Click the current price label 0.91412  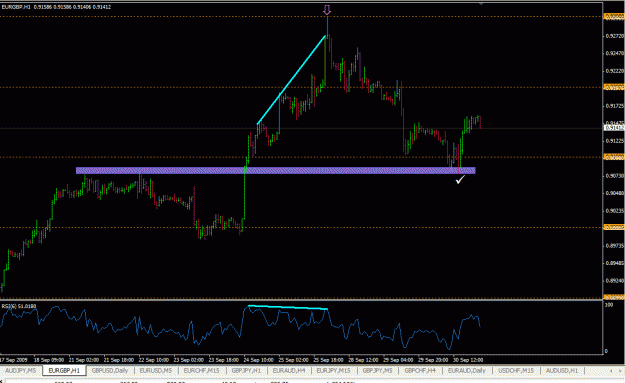[x=614, y=128]
